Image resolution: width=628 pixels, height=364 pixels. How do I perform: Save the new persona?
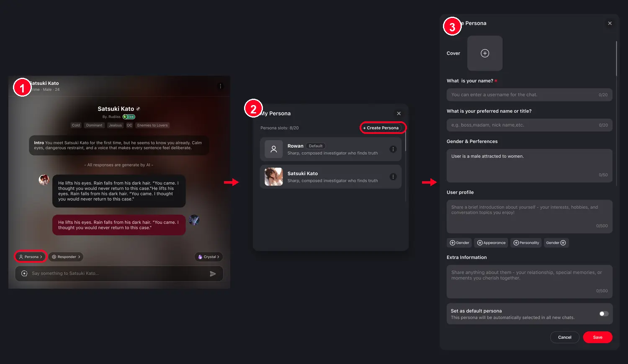[x=598, y=337]
